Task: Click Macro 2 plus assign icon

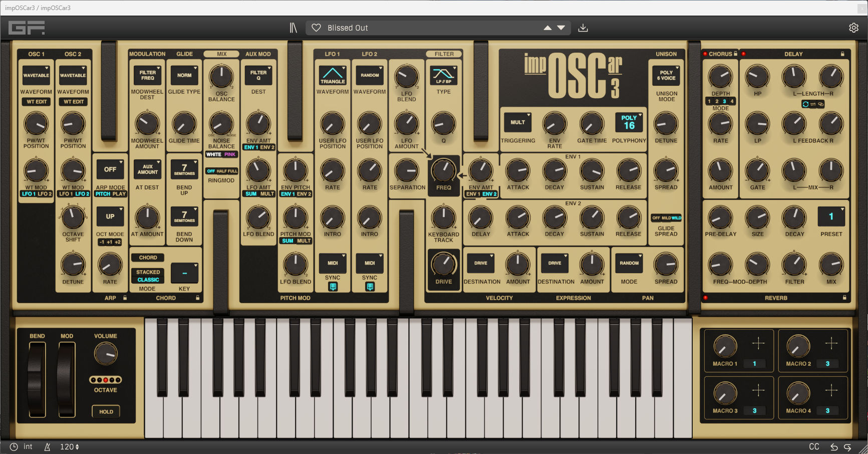Action: tap(831, 343)
